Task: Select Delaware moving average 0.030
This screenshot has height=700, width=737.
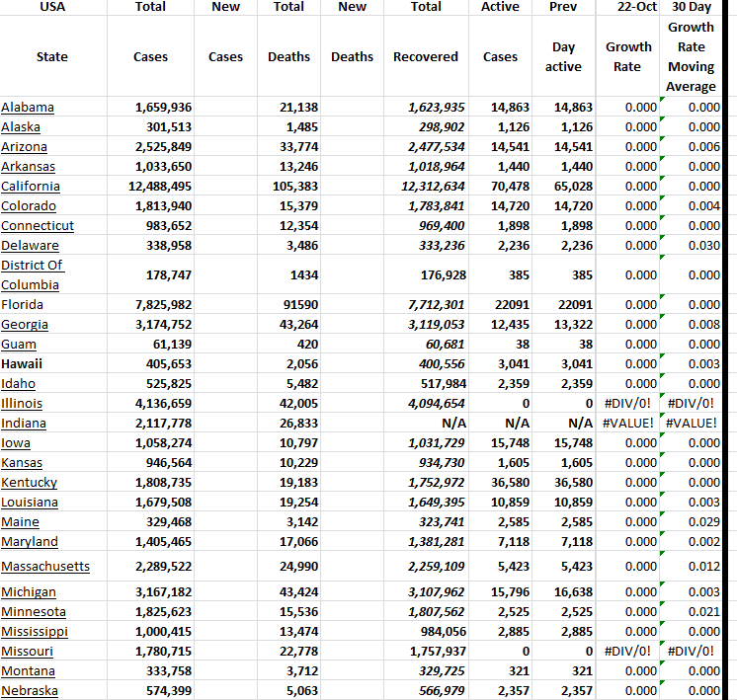Action: coord(691,246)
